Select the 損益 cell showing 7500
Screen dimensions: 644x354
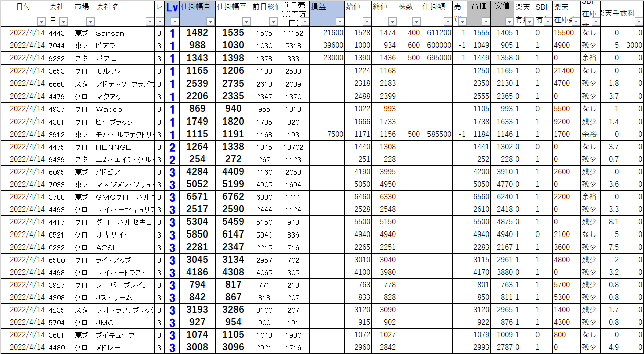coord(327,134)
